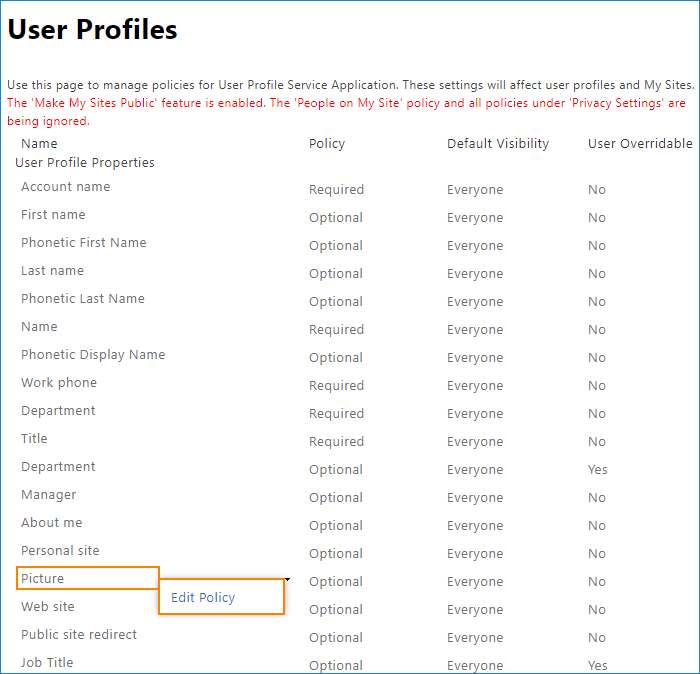Click Everyone visibility in Last name row

click(475, 273)
